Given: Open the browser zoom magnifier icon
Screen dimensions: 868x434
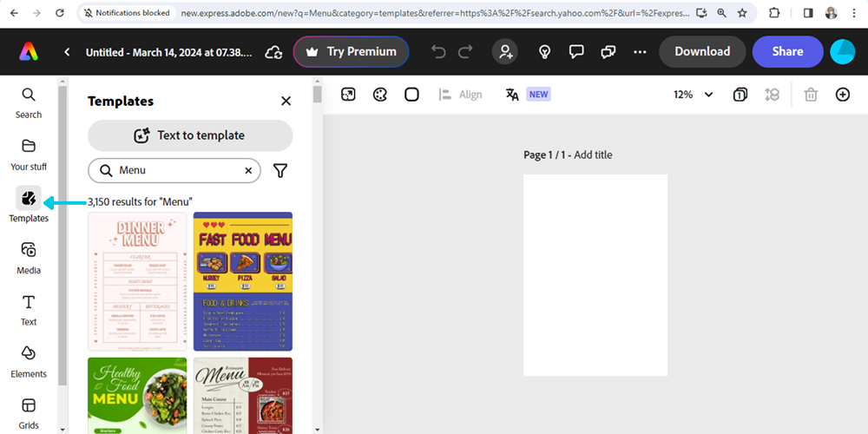Looking at the screenshot, I should point(721,13).
